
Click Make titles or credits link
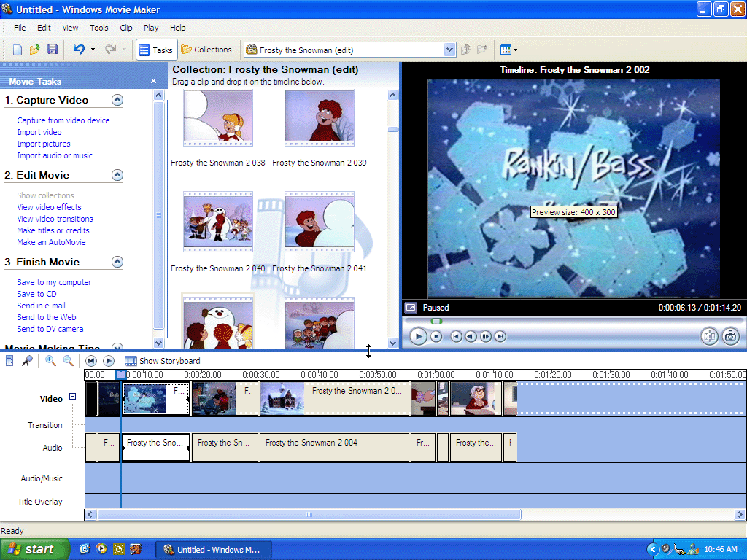click(x=53, y=230)
